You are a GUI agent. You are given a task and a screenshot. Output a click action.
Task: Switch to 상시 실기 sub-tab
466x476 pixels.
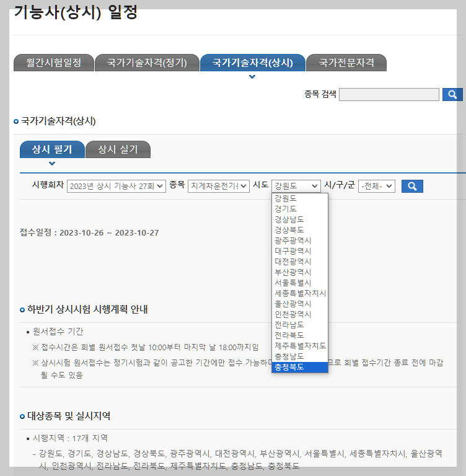coord(118,149)
